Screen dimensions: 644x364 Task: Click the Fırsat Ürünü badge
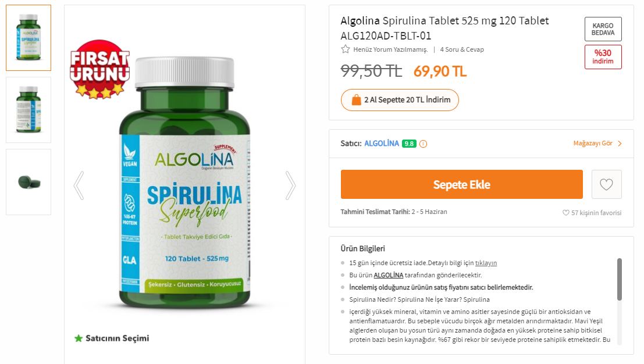coord(100,69)
